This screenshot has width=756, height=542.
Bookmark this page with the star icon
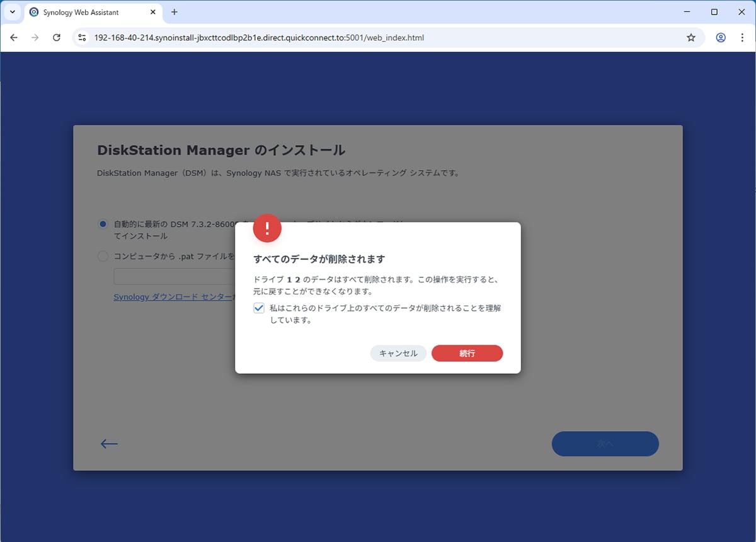pyautogui.click(x=691, y=38)
